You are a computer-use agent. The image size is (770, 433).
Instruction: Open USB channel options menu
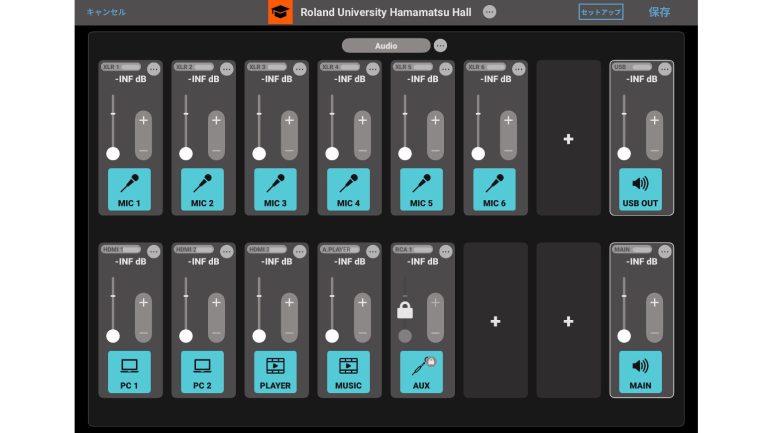665,69
